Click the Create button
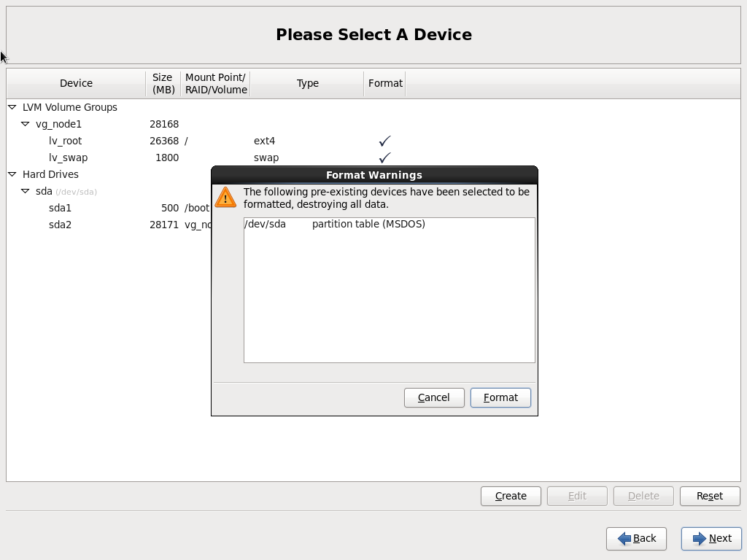The width and height of the screenshot is (747, 560). (511, 496)
